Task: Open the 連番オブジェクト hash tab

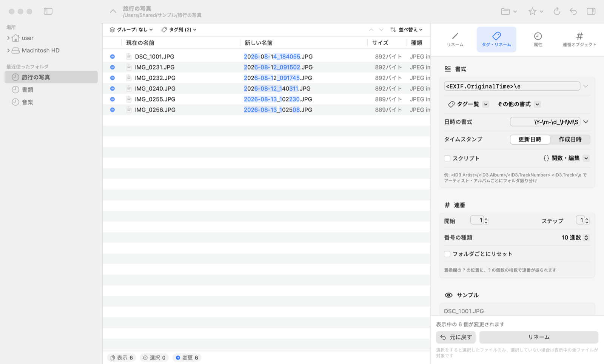Action: click(x=579, y=39)
